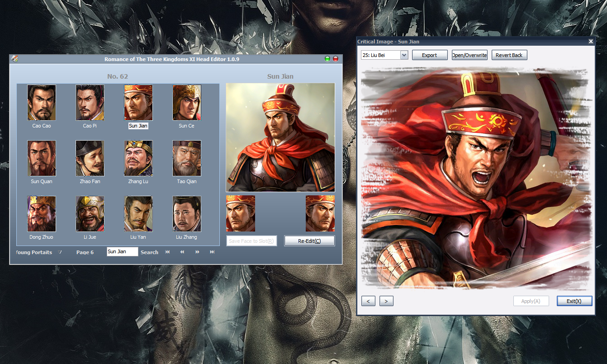The height and width of the screenshot is (364, 607).
Task: Click the Cao Cao name label
Action: pyautogui.click(x=42, y=126)
